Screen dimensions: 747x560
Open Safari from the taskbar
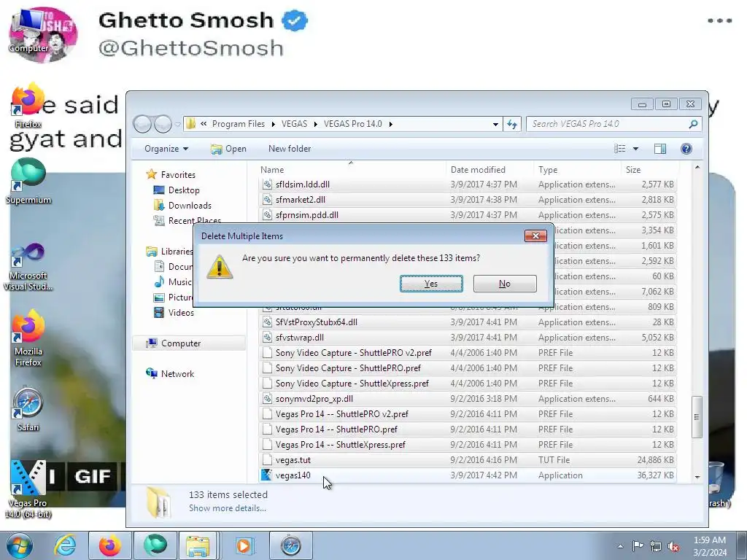[291, 545]
